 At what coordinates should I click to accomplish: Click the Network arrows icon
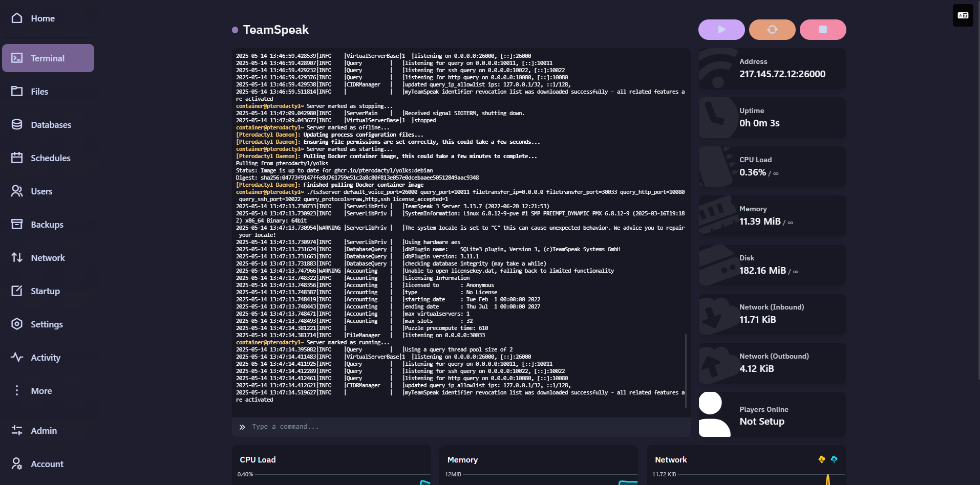coord(17,258)
